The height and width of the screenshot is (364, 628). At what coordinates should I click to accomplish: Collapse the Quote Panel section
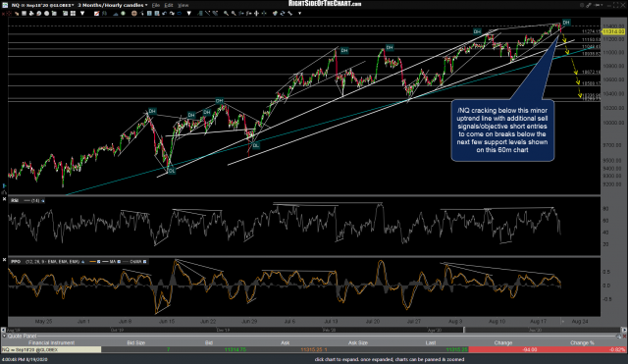point(4,336)
